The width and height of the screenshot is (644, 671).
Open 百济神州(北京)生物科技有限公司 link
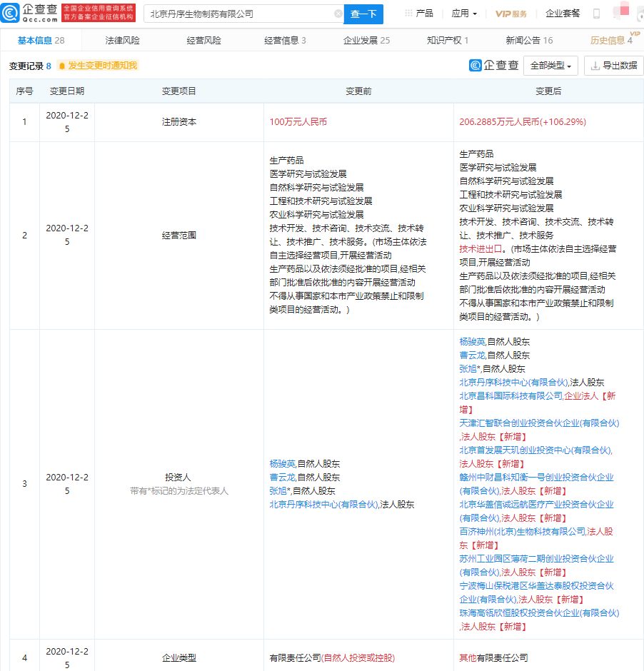[522, 531]
